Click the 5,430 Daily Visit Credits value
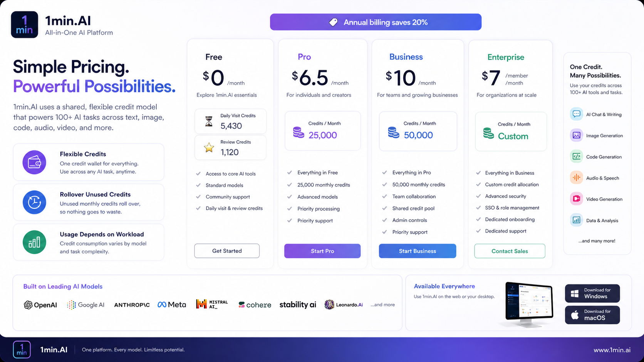The image size is (644, 362). [x=231, y=126]
